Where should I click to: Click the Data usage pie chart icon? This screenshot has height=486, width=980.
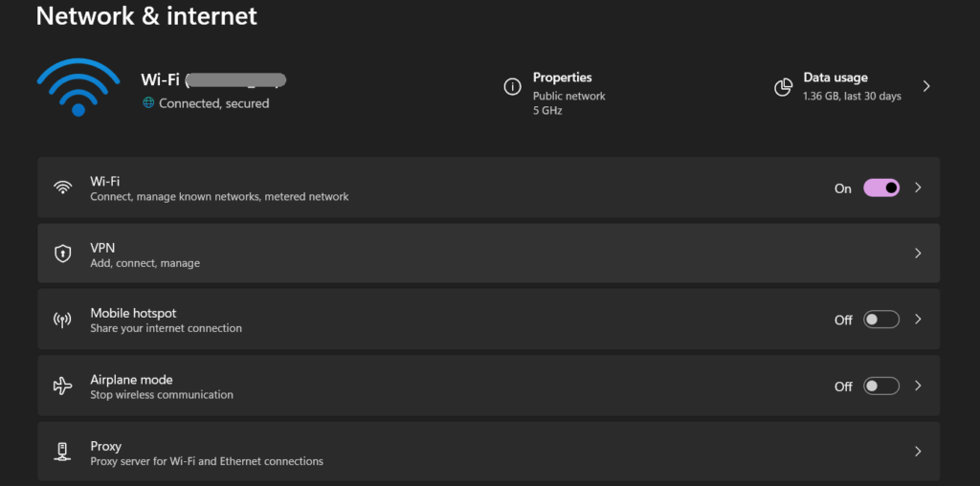click(783, 87)
